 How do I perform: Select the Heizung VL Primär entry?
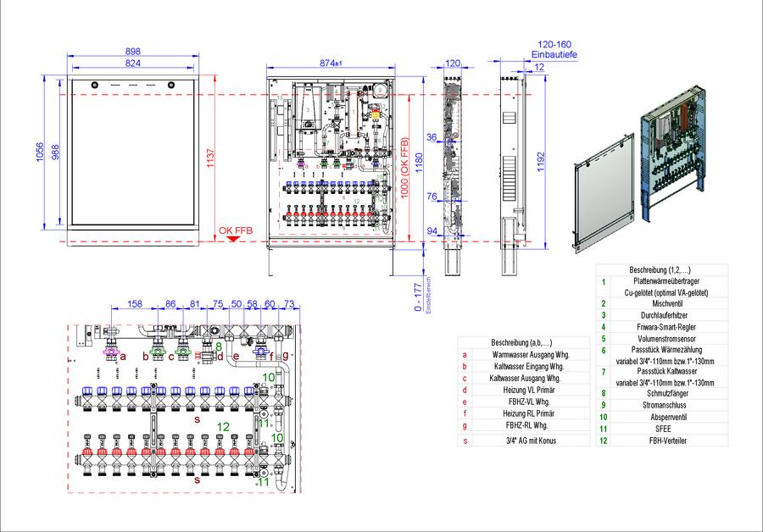click(x=528, y=390)
